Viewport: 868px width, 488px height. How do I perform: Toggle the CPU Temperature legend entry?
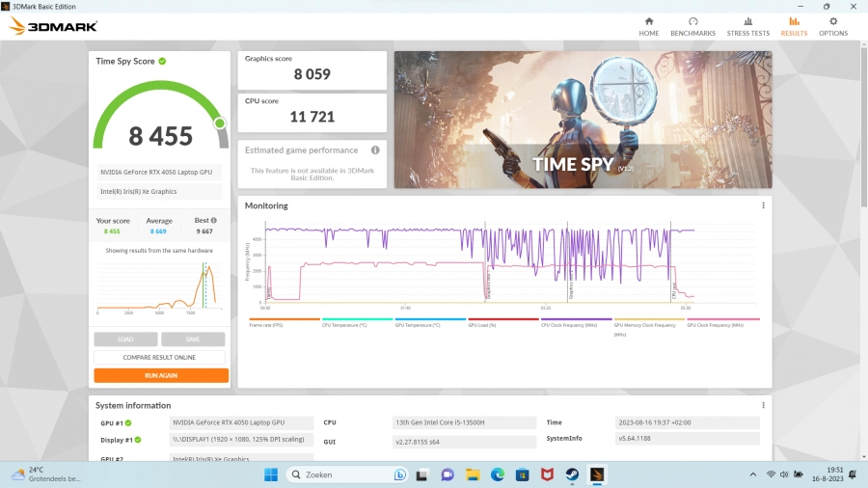357,322
